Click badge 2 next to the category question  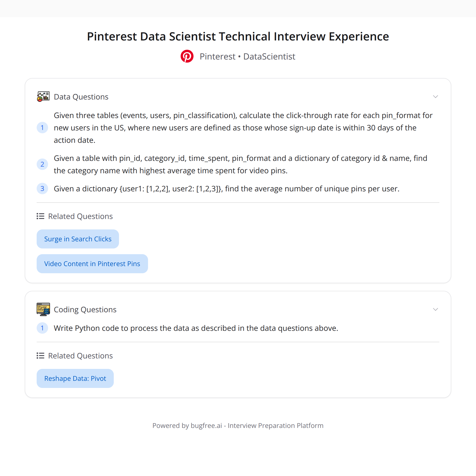(x=42, y=164)
